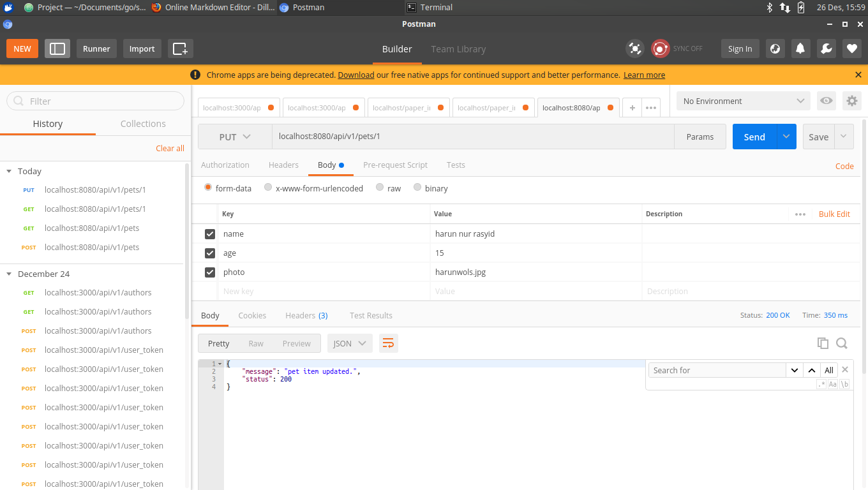Copy response body to clipboard icon

click(823, 343)
